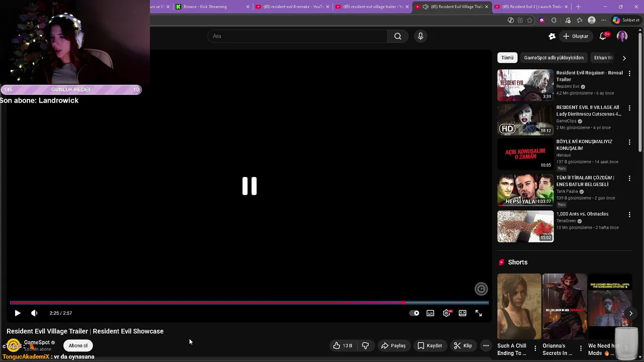Open a new browser tab
Viewport: 644px width, 362px height.
coord(578,7)
